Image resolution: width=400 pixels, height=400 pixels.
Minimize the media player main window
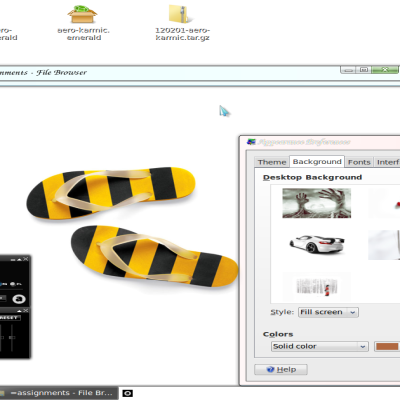tap(13, 260)
